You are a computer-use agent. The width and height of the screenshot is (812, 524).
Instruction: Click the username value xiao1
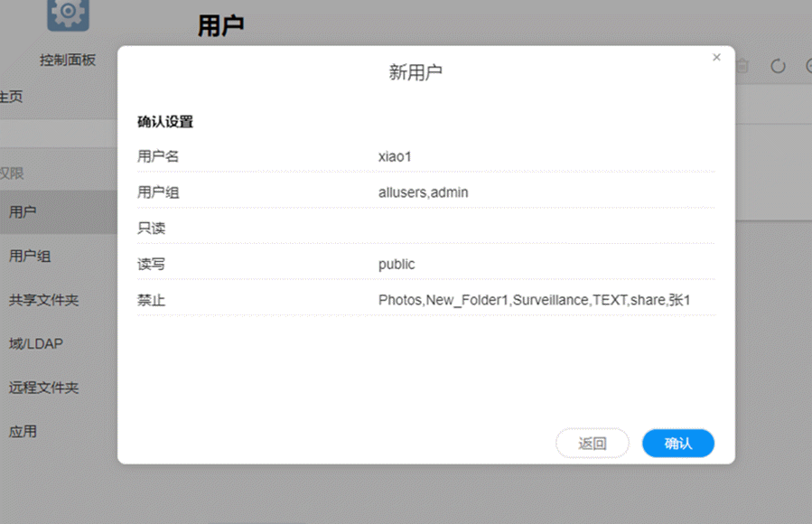(395, 156)
